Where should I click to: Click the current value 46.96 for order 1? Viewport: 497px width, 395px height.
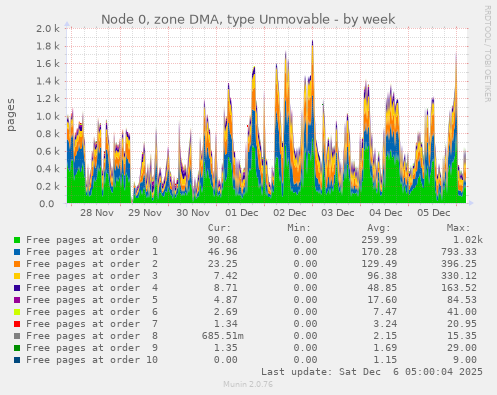pos(223,252)
